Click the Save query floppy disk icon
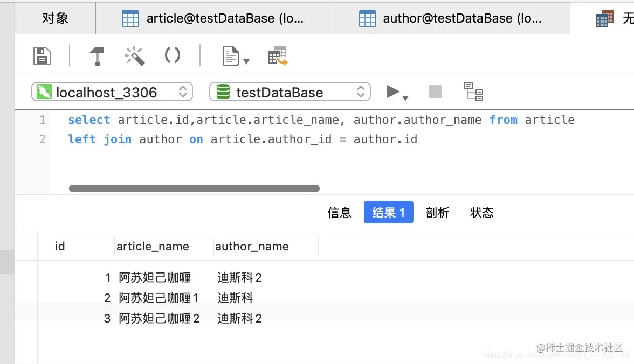This screenshot has width=634, height=364. click(x=42, y=56)
